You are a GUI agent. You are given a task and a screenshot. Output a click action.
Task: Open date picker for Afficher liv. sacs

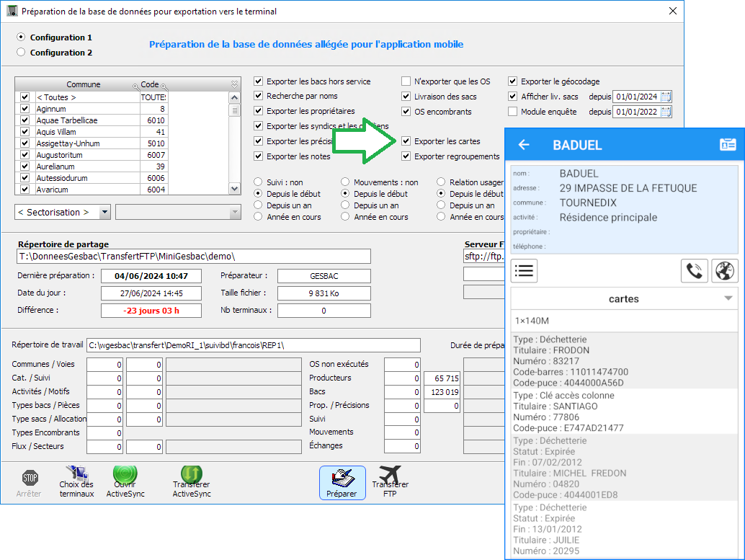click(666, 97)
